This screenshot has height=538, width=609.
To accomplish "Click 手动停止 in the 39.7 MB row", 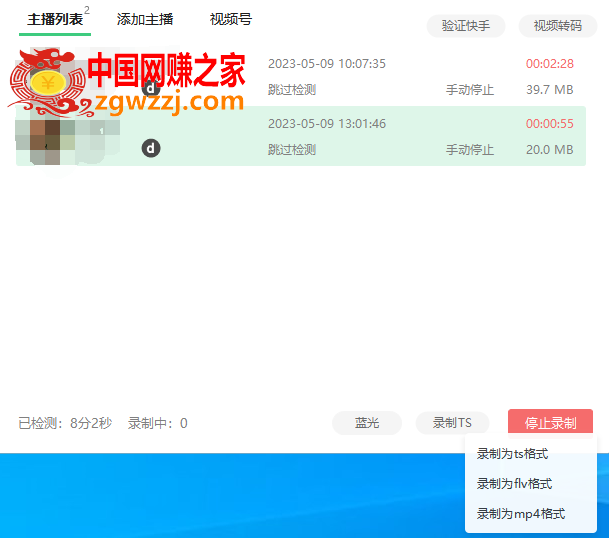I will tap(470, 90).
